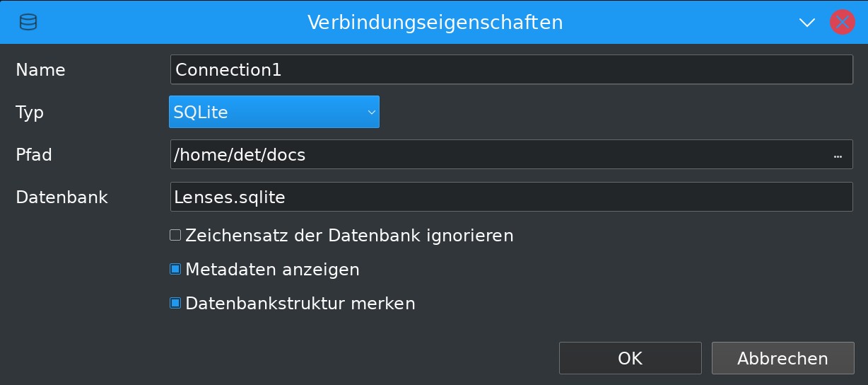This screenshot has height=385, width=868.
Task: Click the database icon in title bar
Action: (x=28, y=22)
